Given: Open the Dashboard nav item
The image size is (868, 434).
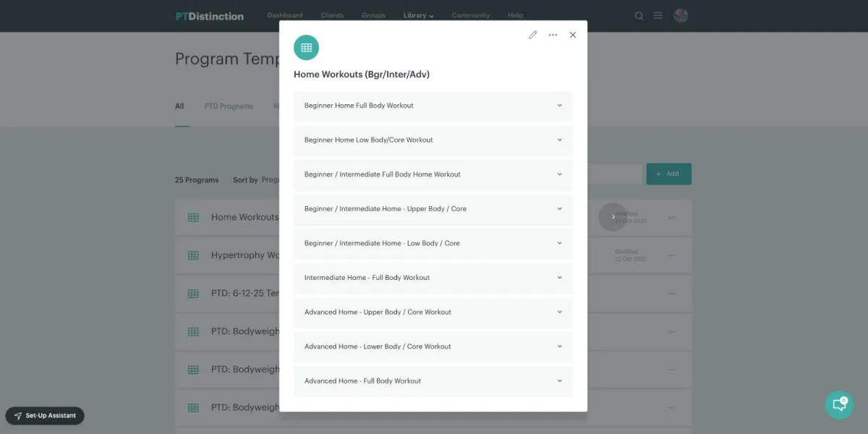Looking at the screenshot, I should point(285,15).
